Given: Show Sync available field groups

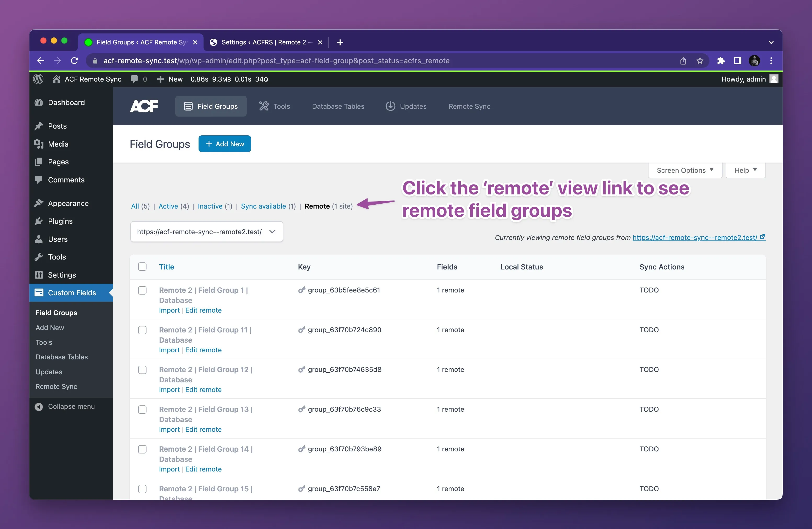Looking at the screenshot, I should 263,206.
